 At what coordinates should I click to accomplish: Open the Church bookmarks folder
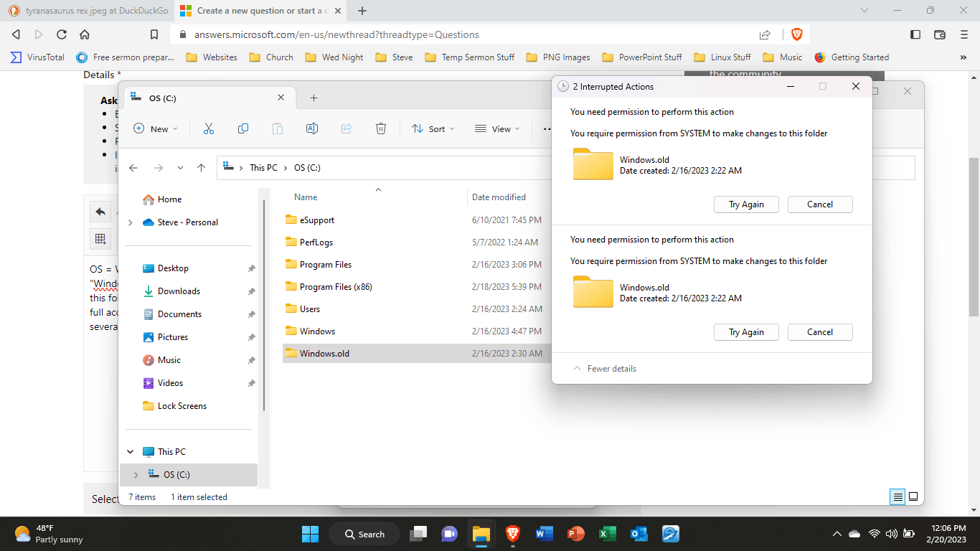(271, 57)
